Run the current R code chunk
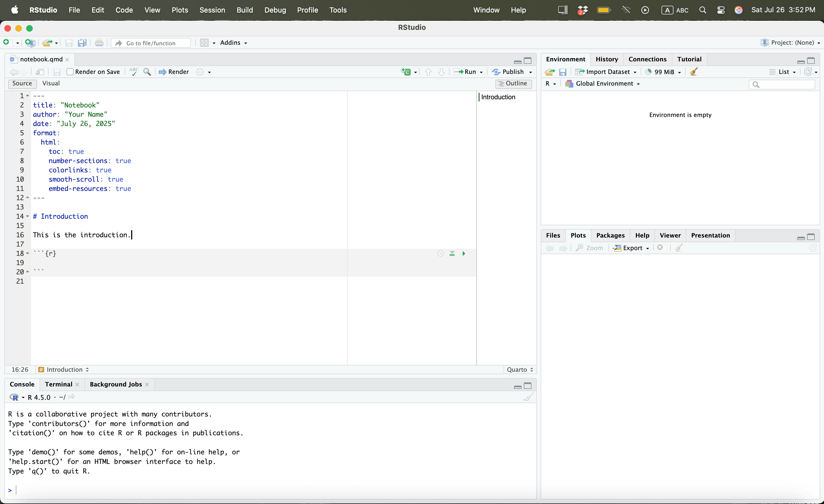The height and width of the screenshot is (504, 824). pyautogui.click(x=464, y=254)
